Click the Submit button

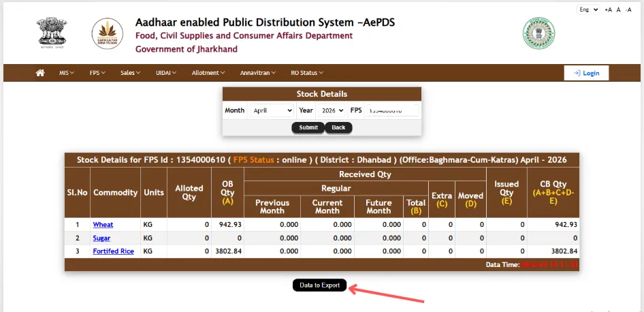(308, 127)
